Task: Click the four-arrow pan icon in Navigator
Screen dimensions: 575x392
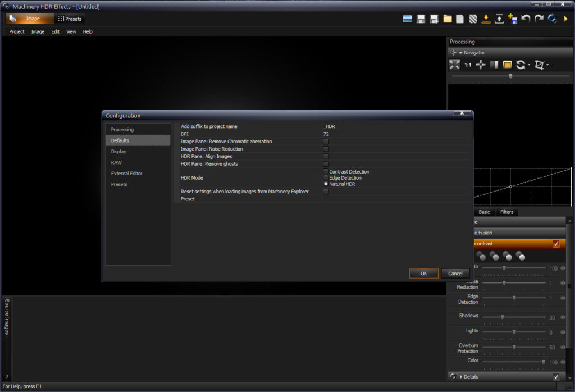Action: tap(481, 65)
